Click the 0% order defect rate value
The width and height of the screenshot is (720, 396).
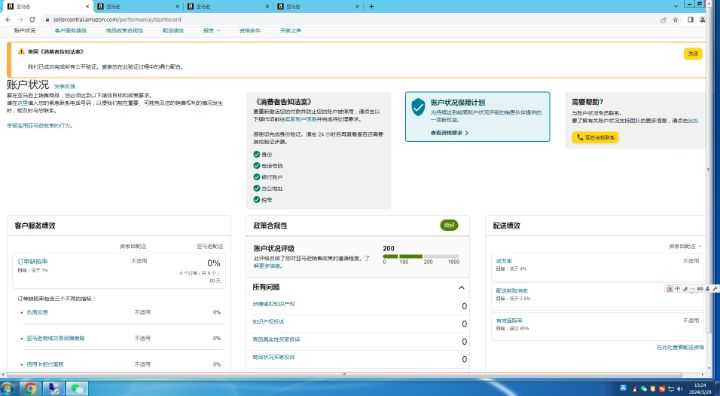point(214,263)
